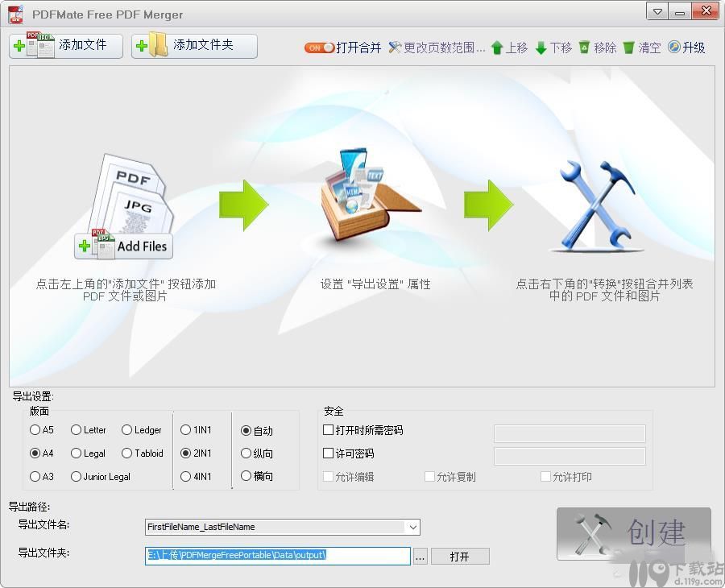The width and height of the screenshot is (725, 588).
Task: Close the PDFMate window
Action: (706, 11)
